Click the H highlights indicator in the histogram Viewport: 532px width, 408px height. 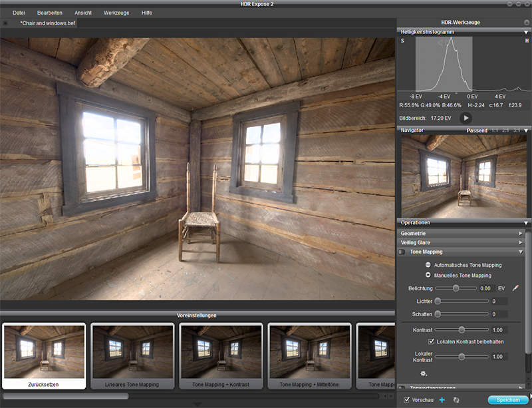526,41
